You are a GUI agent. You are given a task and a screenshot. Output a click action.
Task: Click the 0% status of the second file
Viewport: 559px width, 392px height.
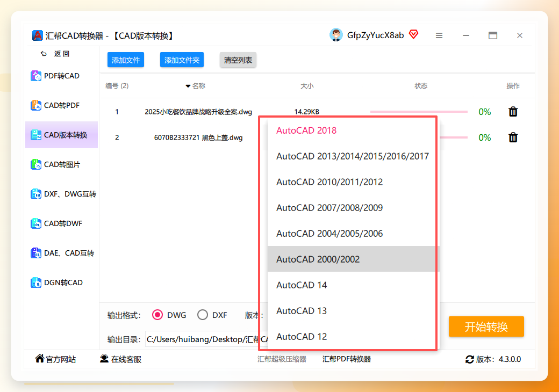pos(484,137)
